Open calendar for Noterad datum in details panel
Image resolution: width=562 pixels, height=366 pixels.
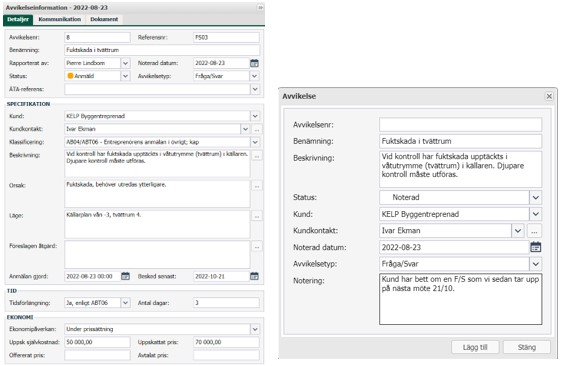click(x=254, y=63)
